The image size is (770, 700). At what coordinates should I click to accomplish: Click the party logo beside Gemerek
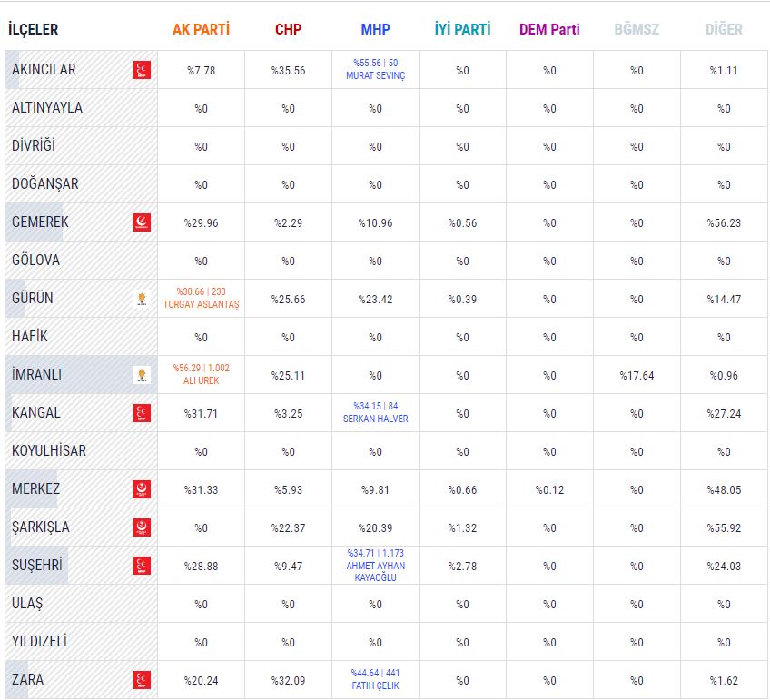141,222
